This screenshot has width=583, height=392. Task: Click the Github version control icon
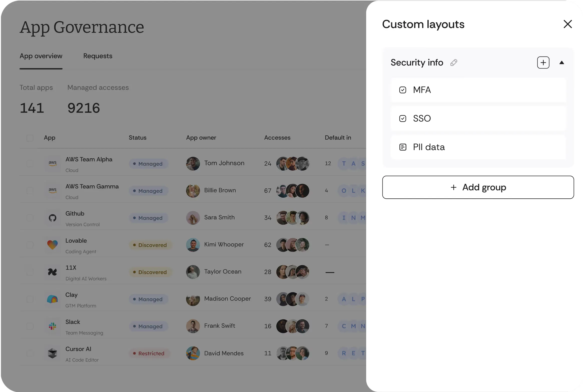[53, 218]
